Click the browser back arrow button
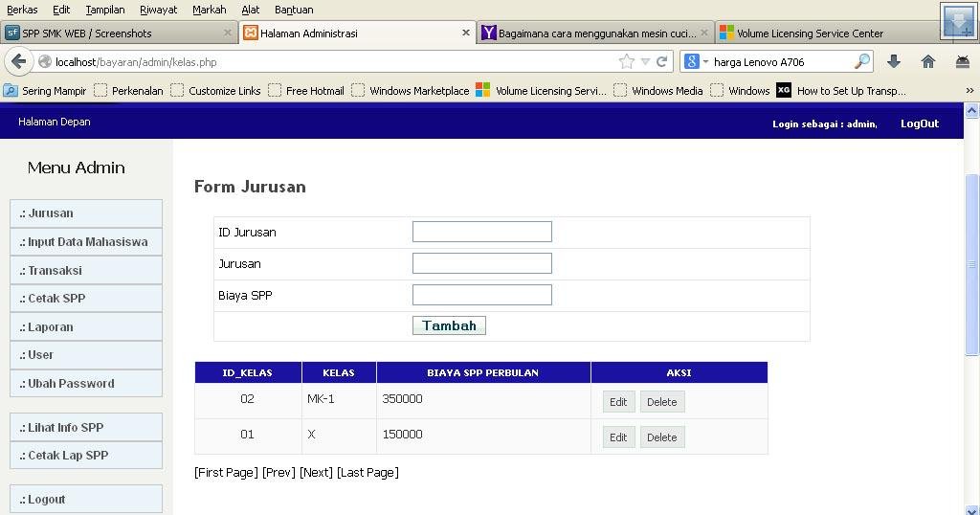Image resolution: width=980 pixels, height=515 pixels. [x=19, y=62]
